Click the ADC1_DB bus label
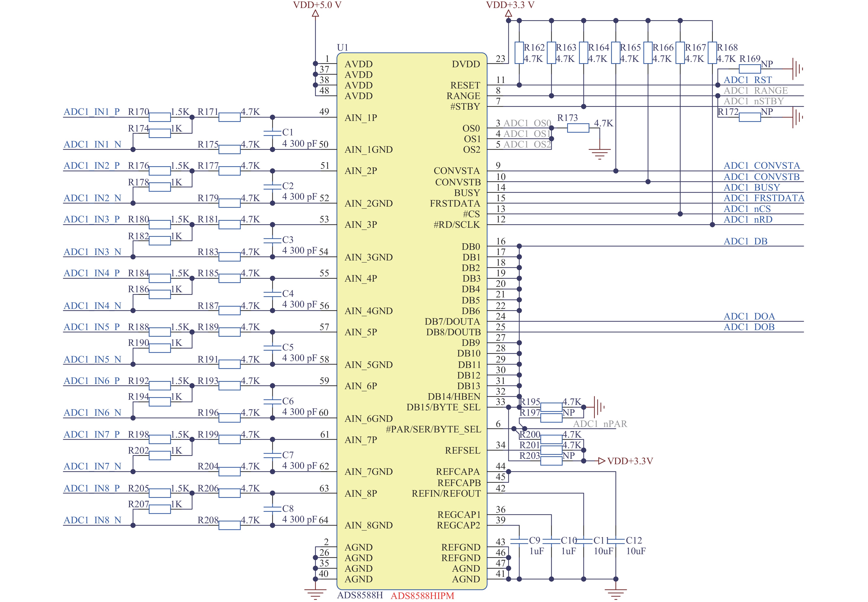Viewport: 868px width, 602px height. point(745,241)
